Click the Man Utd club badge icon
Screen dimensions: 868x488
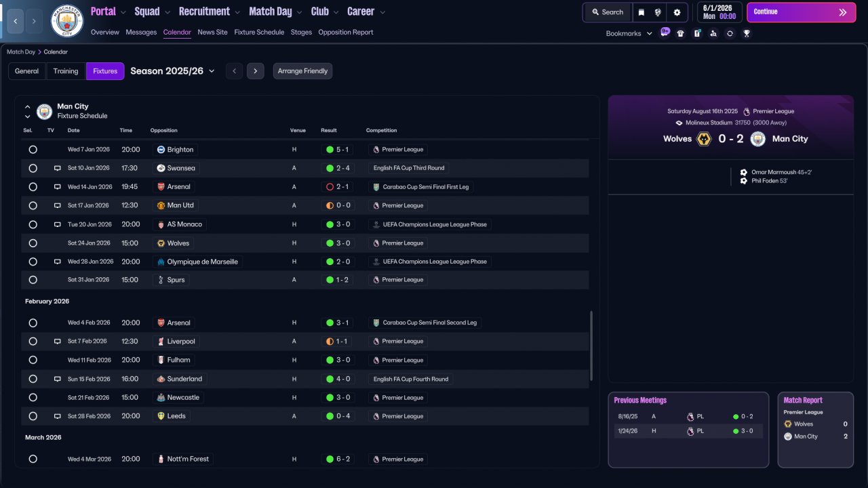coord(161,205)
